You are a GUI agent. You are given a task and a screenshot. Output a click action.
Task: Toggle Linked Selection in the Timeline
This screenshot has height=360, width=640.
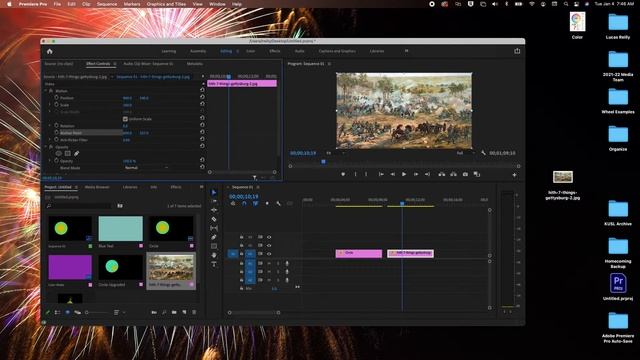click(x=256, y=203)
